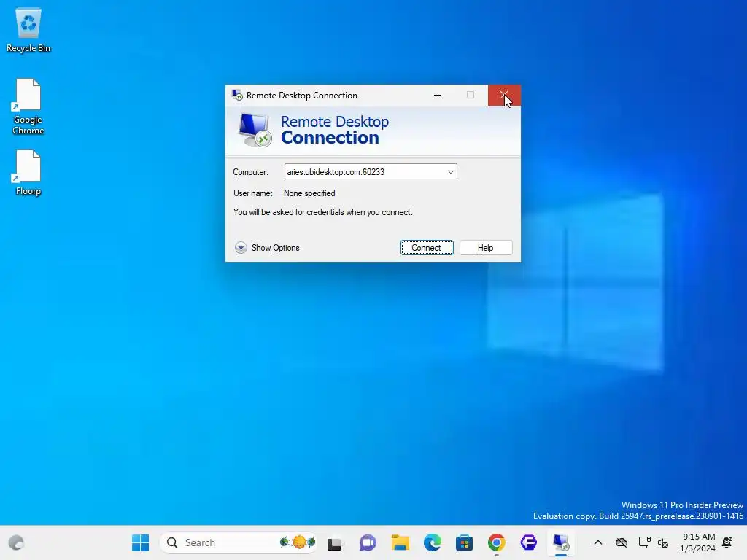Open the network status tray icon
This screenshot has width=747, height=560.
644,542
